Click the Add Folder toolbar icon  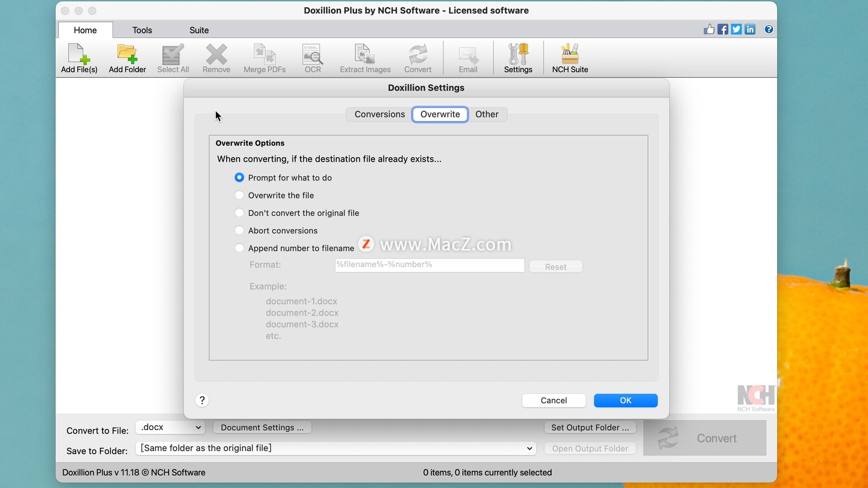pyautogui.click(x=127, y=58)
